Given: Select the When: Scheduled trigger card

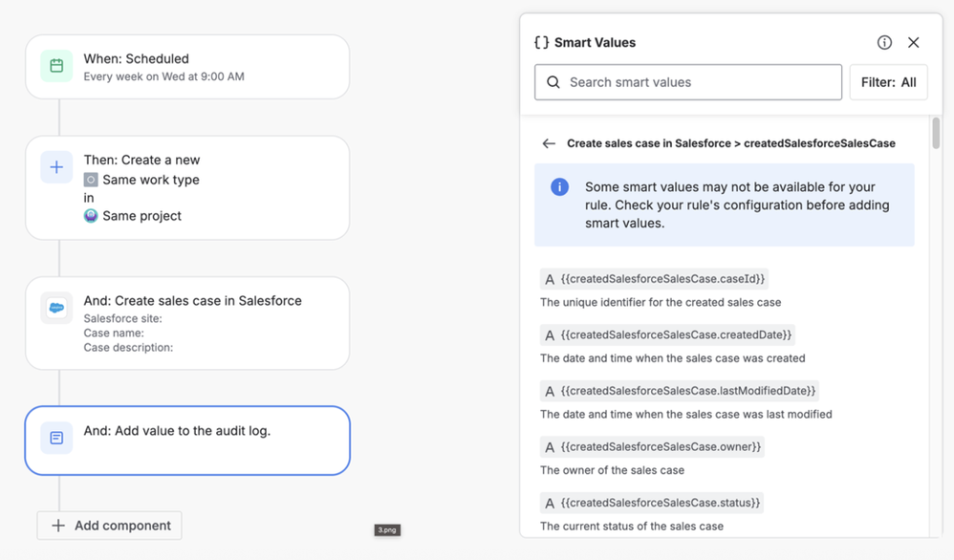Looking at the screenshot, I should (187, 67).
